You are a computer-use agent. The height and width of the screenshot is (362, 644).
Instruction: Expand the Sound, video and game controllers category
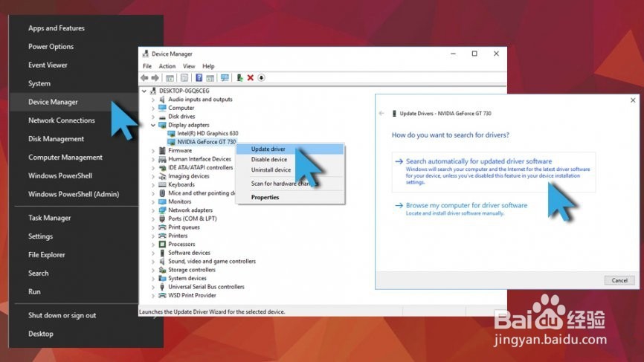pyautogui.click(x=153, y=262)
